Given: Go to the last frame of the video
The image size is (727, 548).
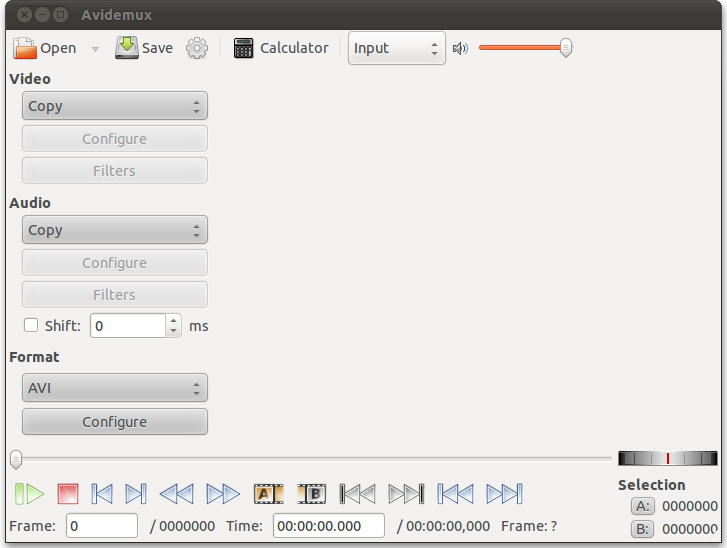Looking at the screenshot, I should pyautogui.click(x=504, y=494).
